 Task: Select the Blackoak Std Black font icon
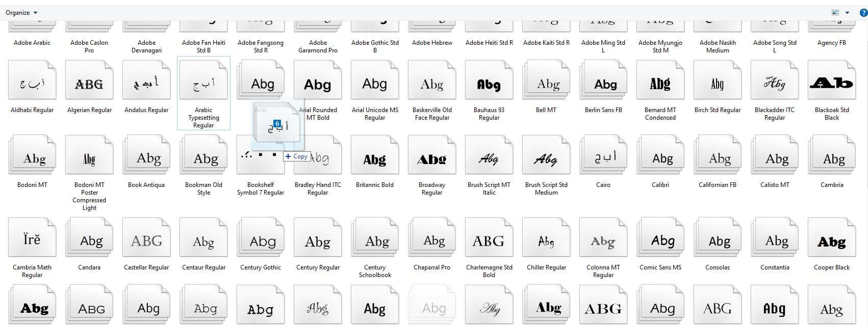pyautogui.click(x=832, y=80)
